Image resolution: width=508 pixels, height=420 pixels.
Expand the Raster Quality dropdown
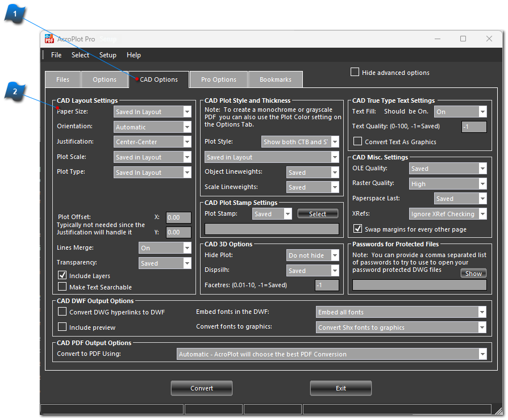(x=448, y=184)
